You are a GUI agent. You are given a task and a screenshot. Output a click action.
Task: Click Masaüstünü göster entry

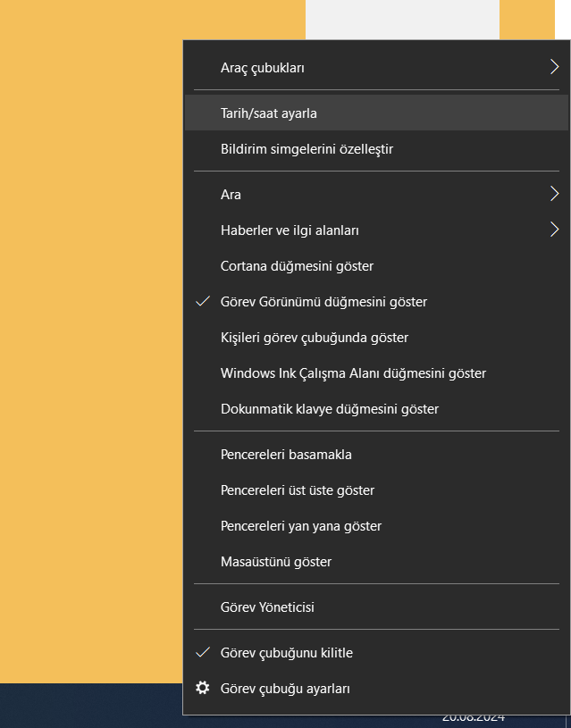(x=376, y=562)
